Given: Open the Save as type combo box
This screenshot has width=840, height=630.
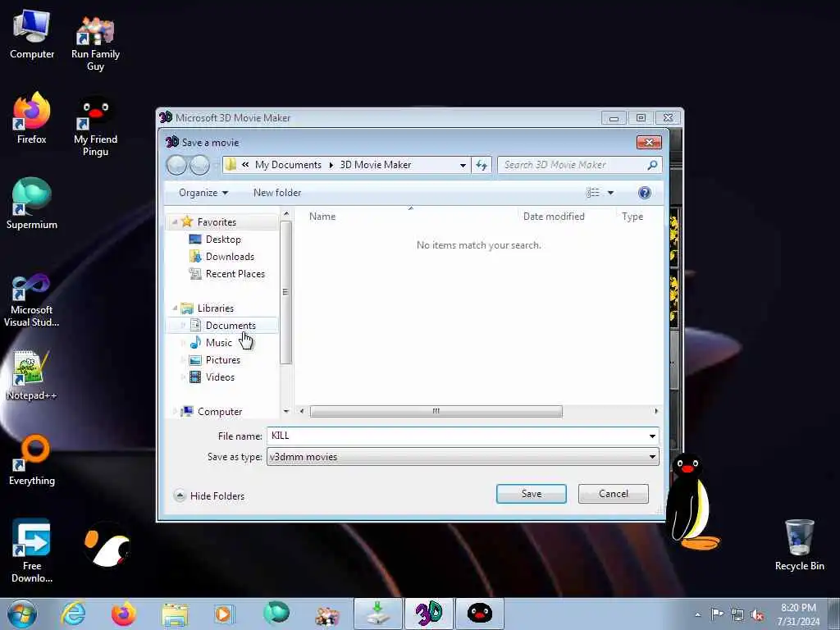Looking at the screenshot, I should tap(463, 457).
